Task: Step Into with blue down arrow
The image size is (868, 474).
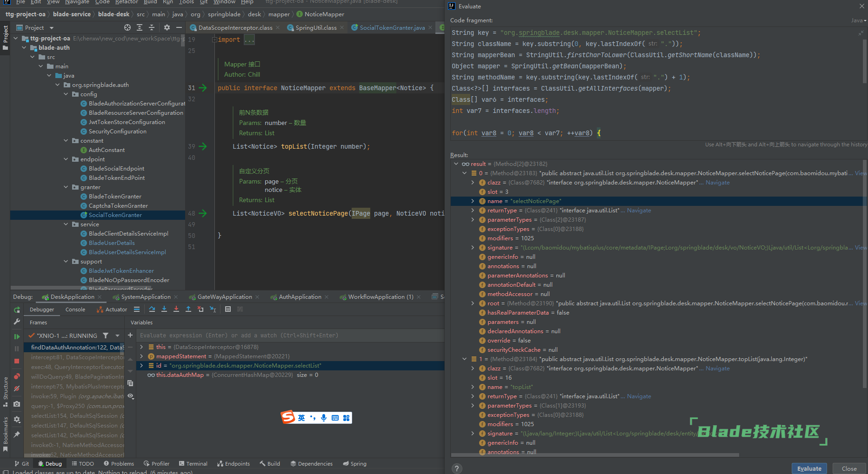Action: [164, 309]
